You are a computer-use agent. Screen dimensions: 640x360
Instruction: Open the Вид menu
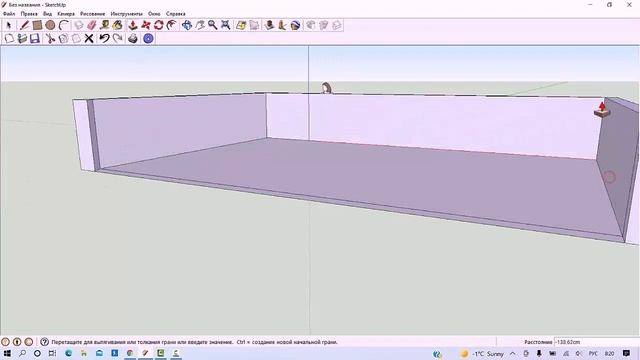pos(47,13)
